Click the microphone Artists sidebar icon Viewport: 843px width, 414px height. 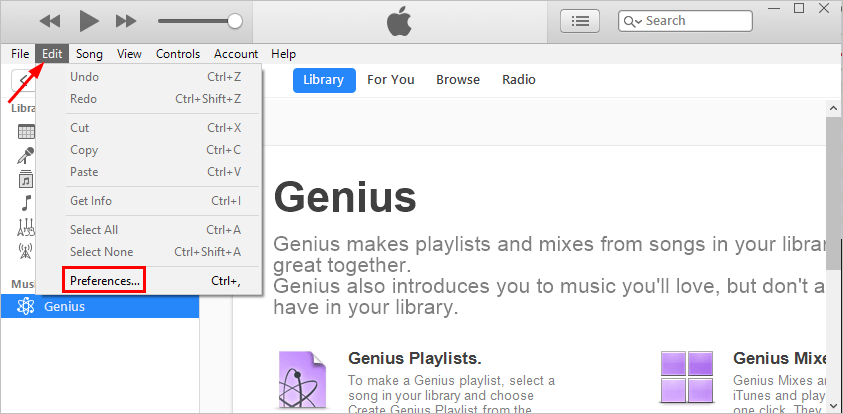coord(25,155)
